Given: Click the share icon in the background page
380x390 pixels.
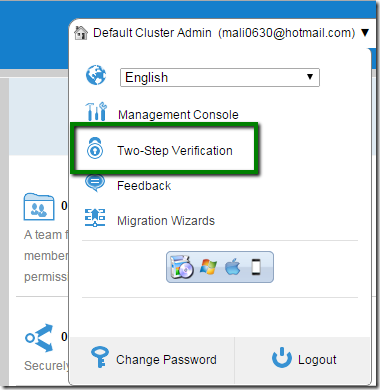Looking at the screenshot, I should (39, 338).
